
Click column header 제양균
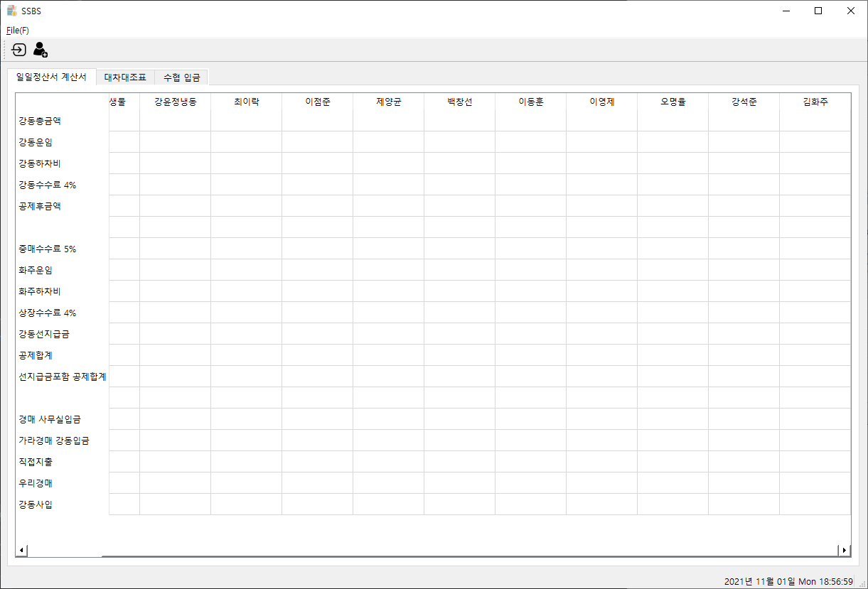coord(388,102)
